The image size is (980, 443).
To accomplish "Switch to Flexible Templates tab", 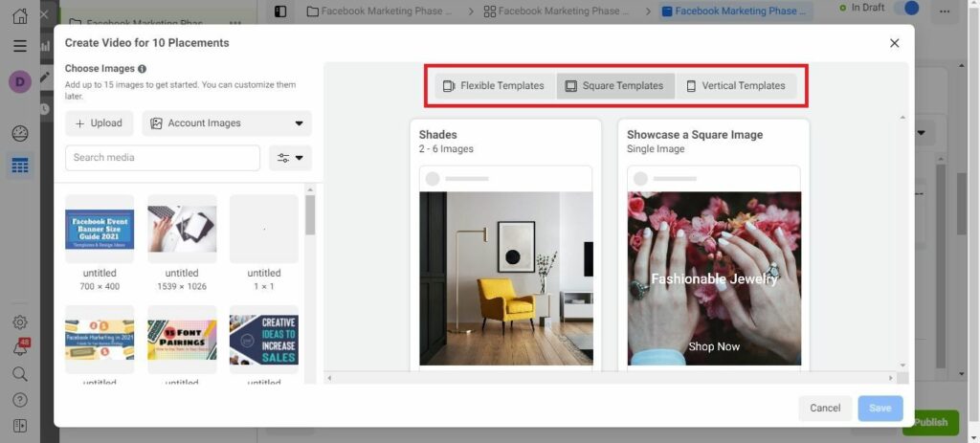I will click(x=493, y=86).
